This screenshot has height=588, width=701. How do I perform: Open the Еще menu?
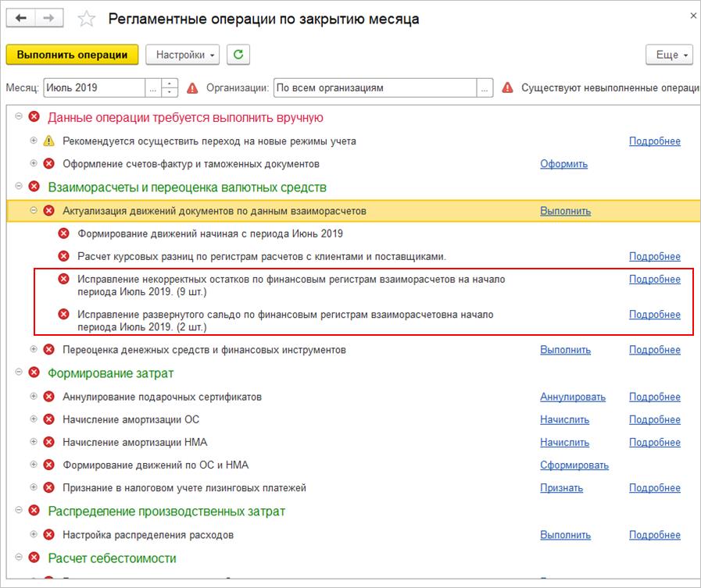[x=670, y=55]
